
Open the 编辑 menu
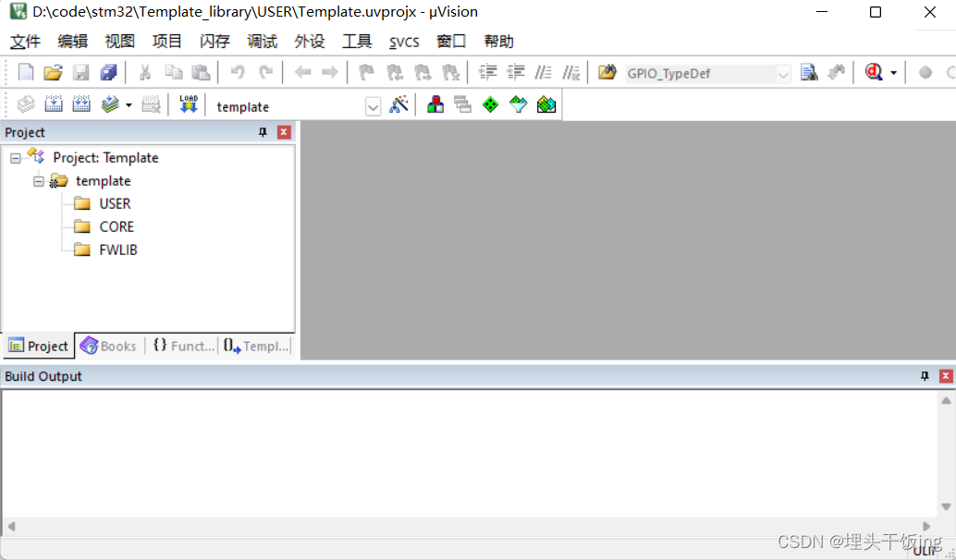pyautogui.click(x=72, y=42)
